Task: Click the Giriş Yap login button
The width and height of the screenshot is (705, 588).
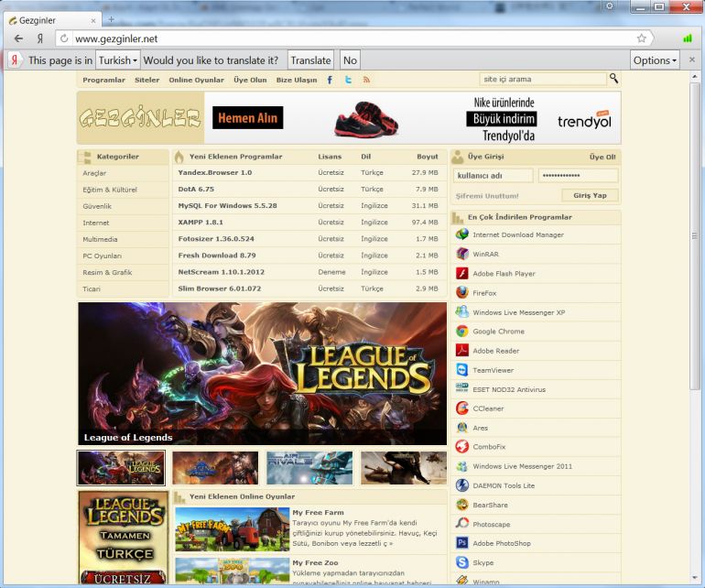Action: point(590,195)
